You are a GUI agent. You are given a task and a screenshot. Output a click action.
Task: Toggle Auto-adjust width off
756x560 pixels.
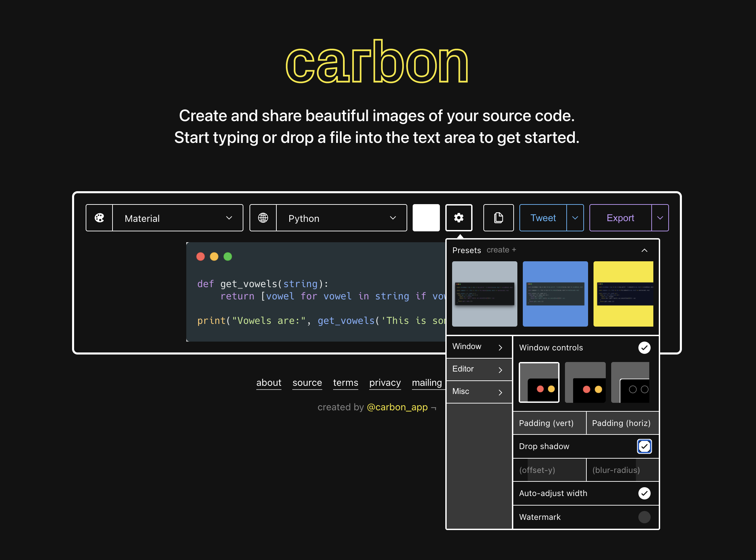(x=644, y=493)
